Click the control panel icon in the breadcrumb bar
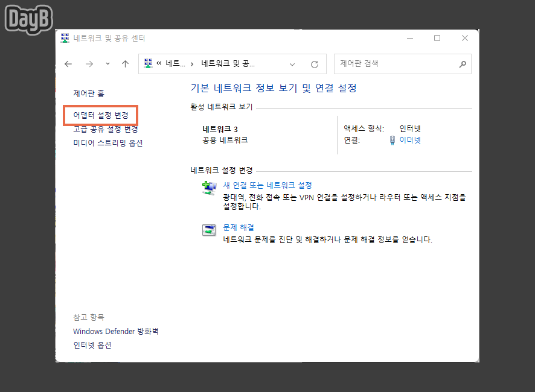 point(147,63)
